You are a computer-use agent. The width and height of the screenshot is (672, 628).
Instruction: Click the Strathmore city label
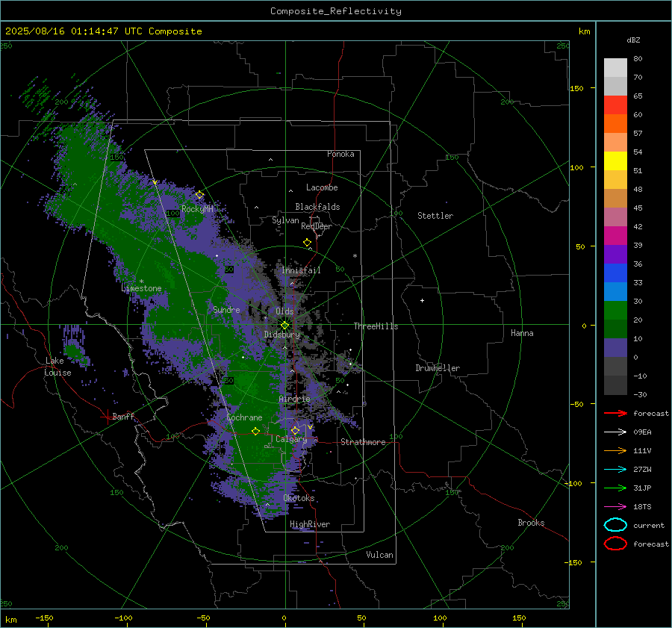point(363,442)
